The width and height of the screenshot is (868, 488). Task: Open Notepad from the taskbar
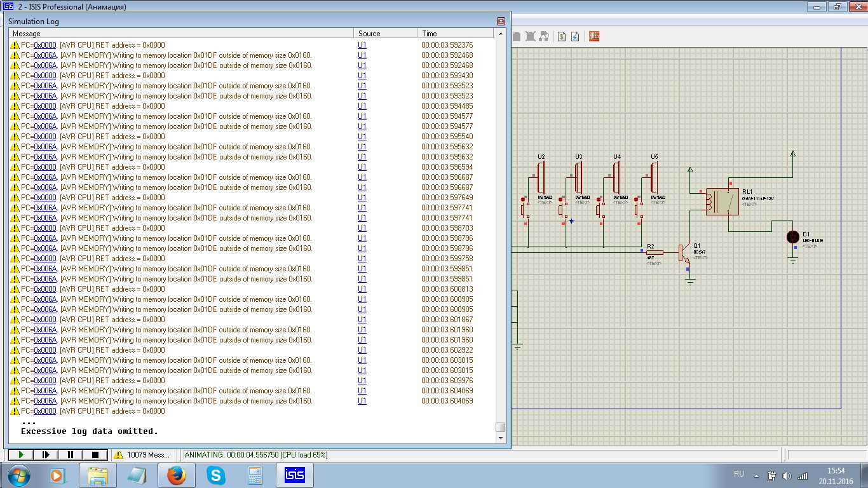(137, 475)
